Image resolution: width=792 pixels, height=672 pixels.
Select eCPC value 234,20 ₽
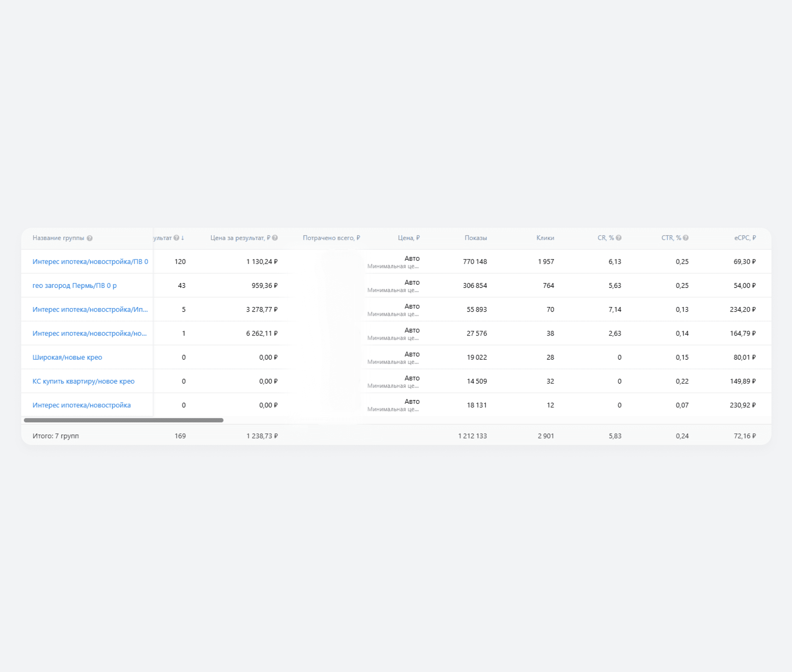tap(743, 310)
